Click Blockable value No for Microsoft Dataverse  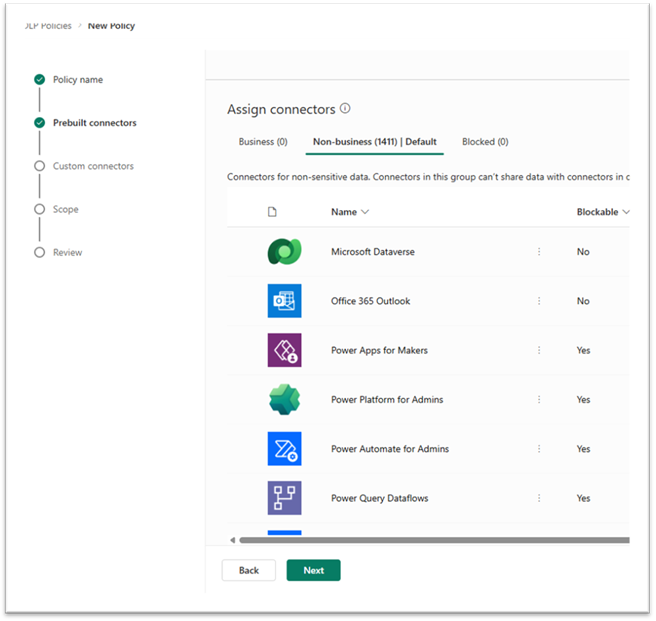coord(583,251)
